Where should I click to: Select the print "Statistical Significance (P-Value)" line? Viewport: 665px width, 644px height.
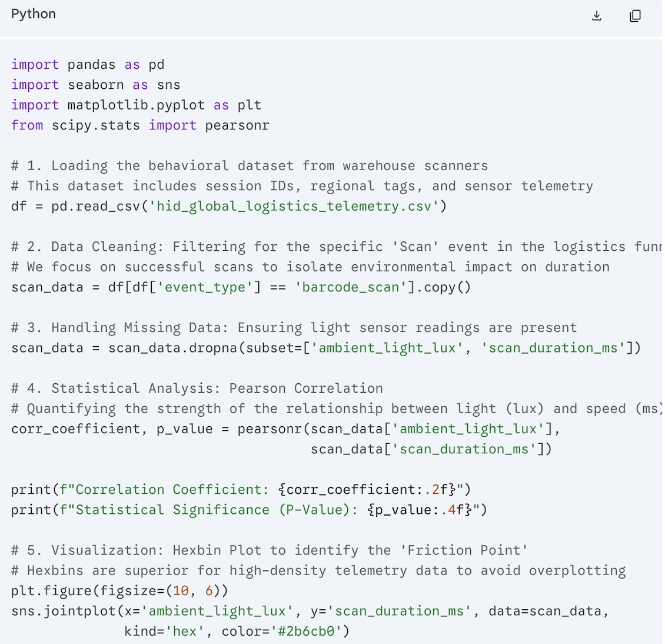[x=250, y=510]
